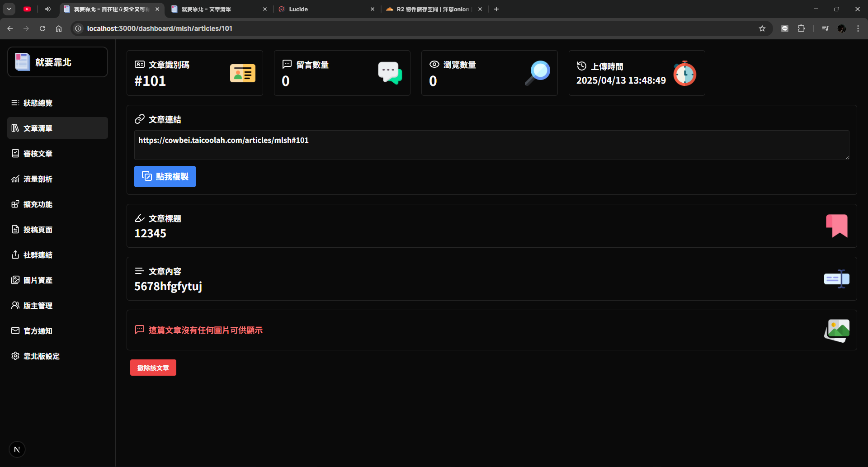This screenshot has width=868, height=467.
Task: Switch to the Lucide browser tab
Action: click(325, 9)
